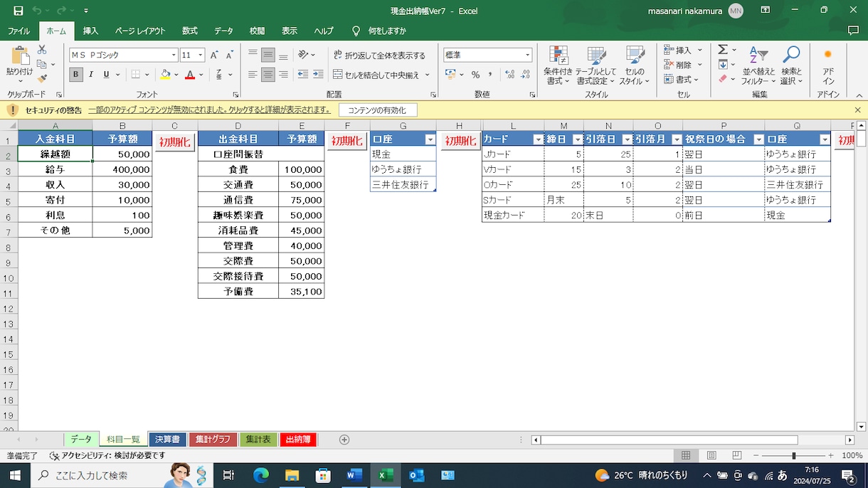Viewport: 868px width, 488px height.
Task: Click the Clear eraser icon
Action: click(x=723, y=79)
